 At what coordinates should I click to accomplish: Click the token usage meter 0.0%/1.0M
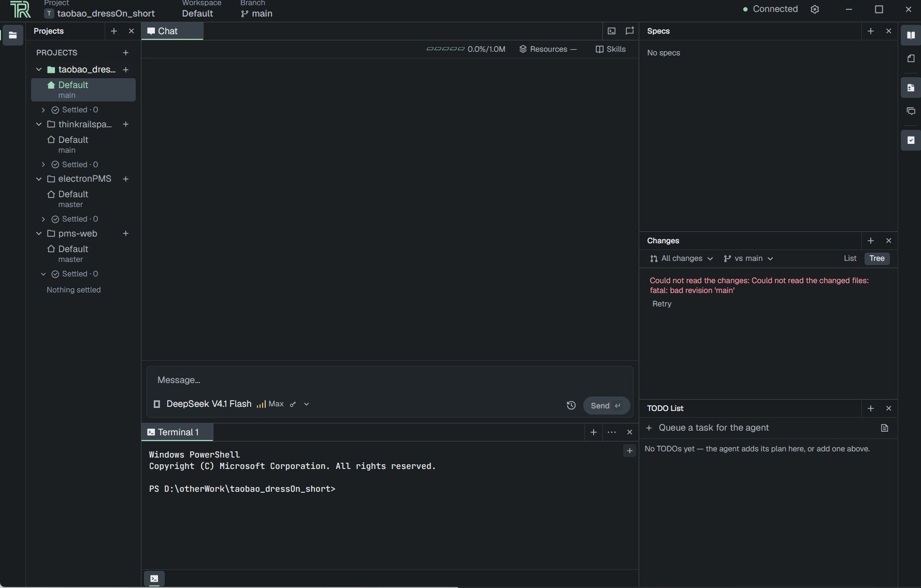click(x=466, y=49)
